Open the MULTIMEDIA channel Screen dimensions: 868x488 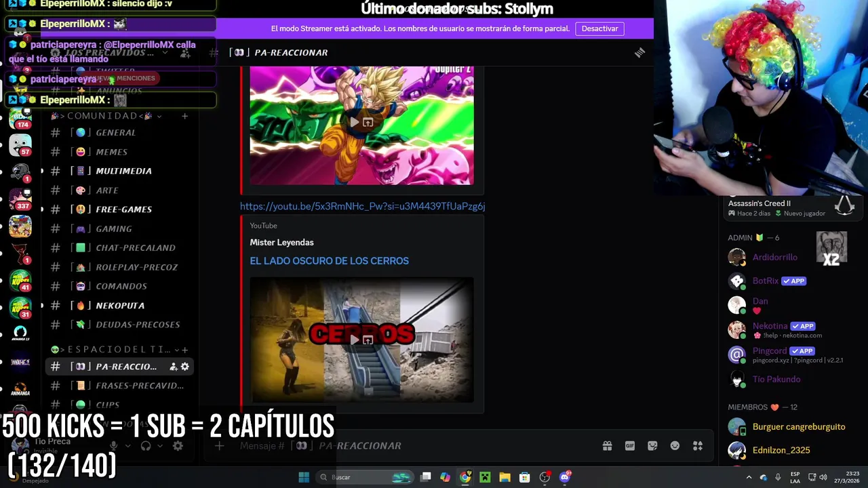(x=120, y=171)
